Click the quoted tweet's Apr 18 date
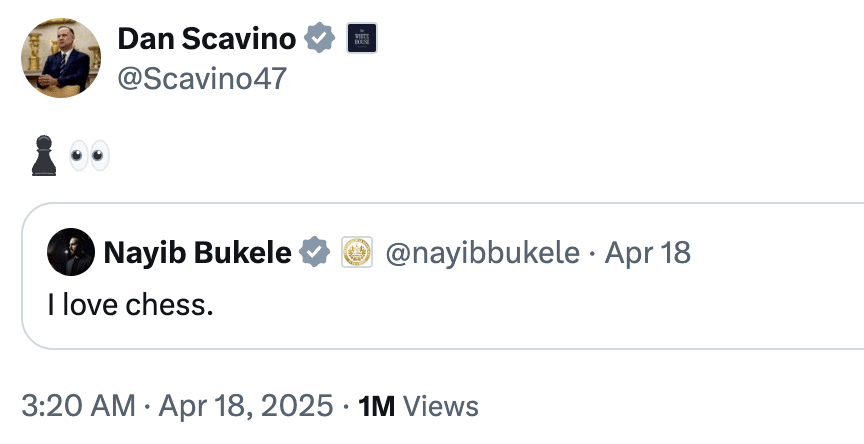The width and height of the screenshot is (864, 444). point(648,253)
